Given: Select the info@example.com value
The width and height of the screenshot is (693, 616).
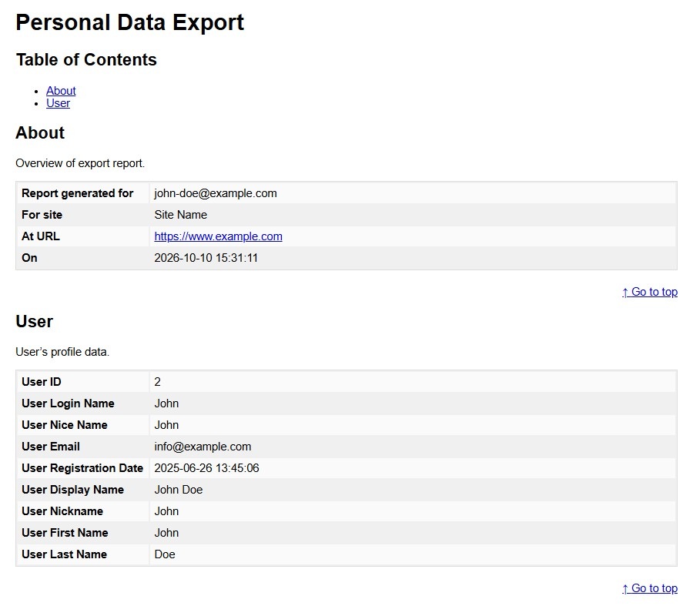Looking at the screenshot, I should pyautogui.click(x=203, y=447).
